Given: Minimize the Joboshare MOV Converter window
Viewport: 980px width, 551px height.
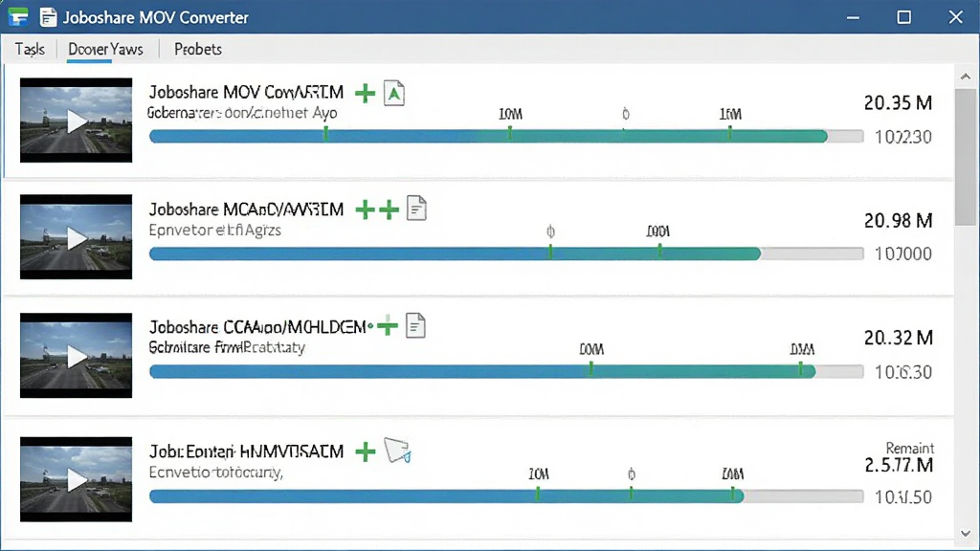Looking at the screenshot, I should [x=853, y=17].
